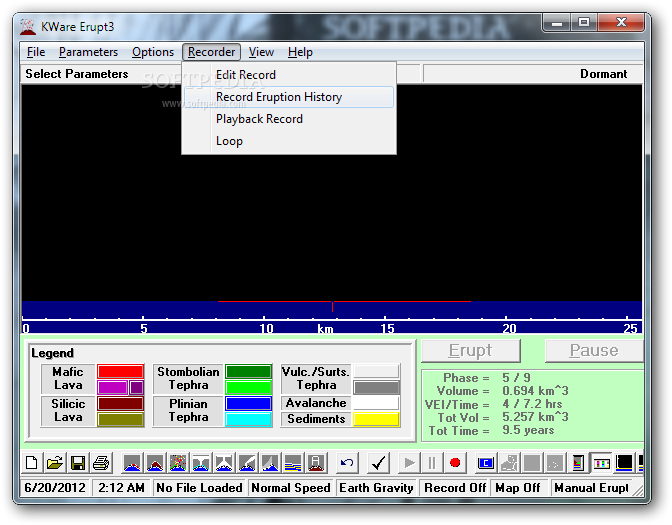Open the View menu
672x525 pixels.
[261, 52]
